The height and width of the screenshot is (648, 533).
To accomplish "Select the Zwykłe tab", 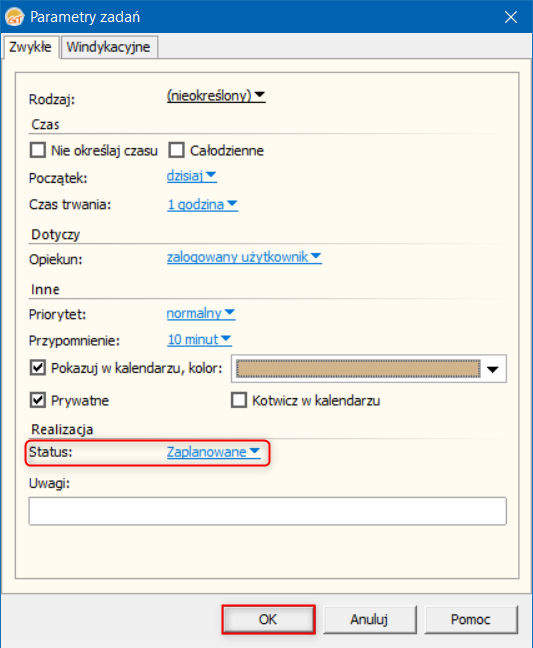I will [30, 47].
